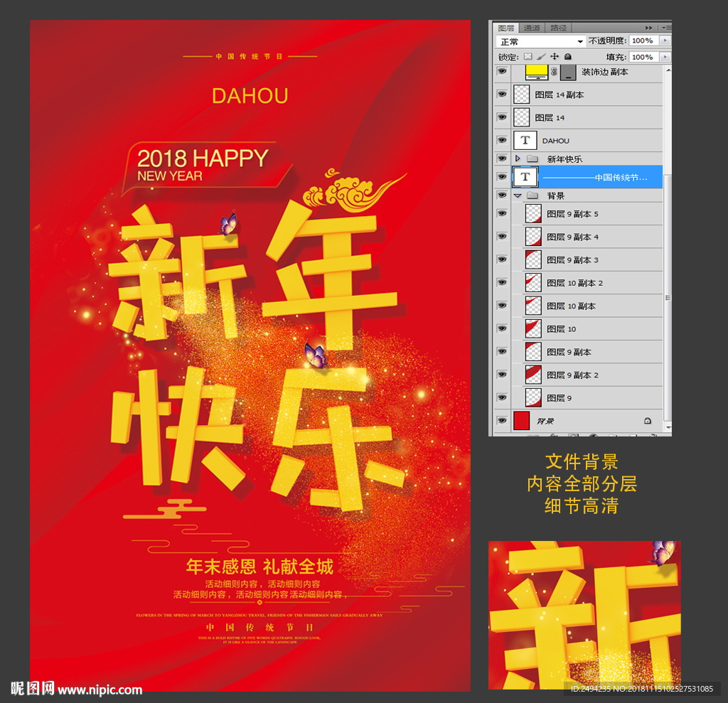Select layer named 图层 10 副本 2
This screenshot has height=703, width=728.
pyautogui.click(x=574, y=283)
